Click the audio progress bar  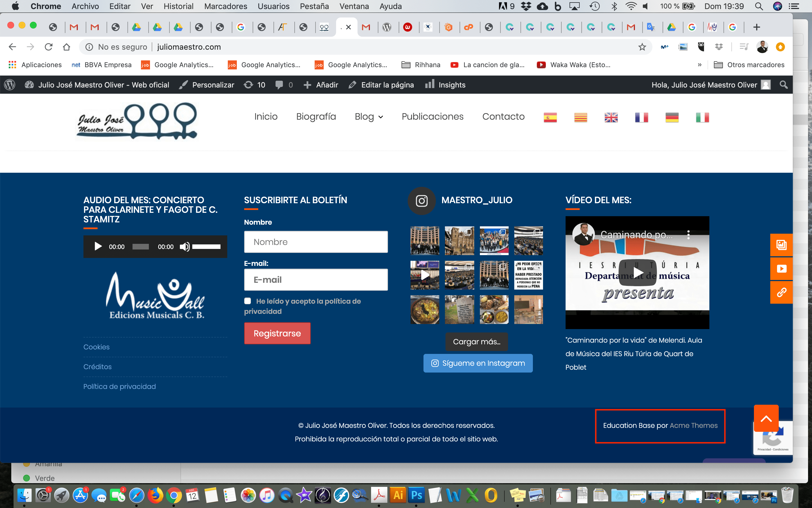tap(141, 247)
